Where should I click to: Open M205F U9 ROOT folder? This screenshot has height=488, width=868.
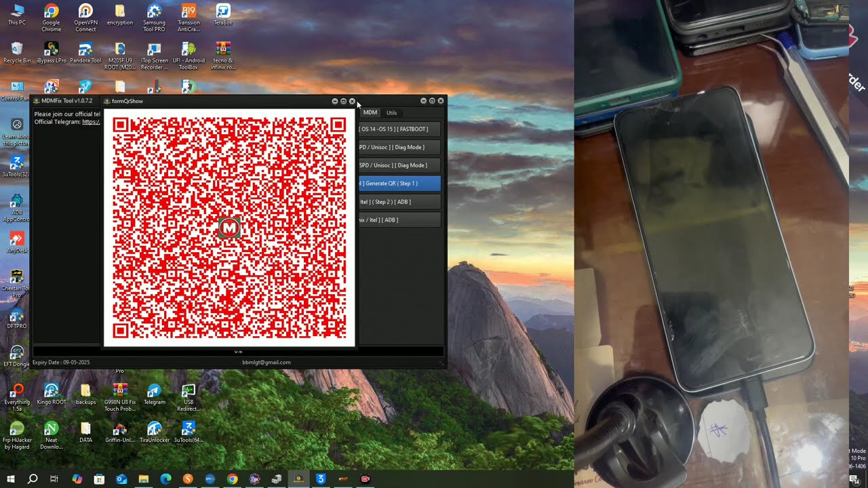tap(120, 56)
